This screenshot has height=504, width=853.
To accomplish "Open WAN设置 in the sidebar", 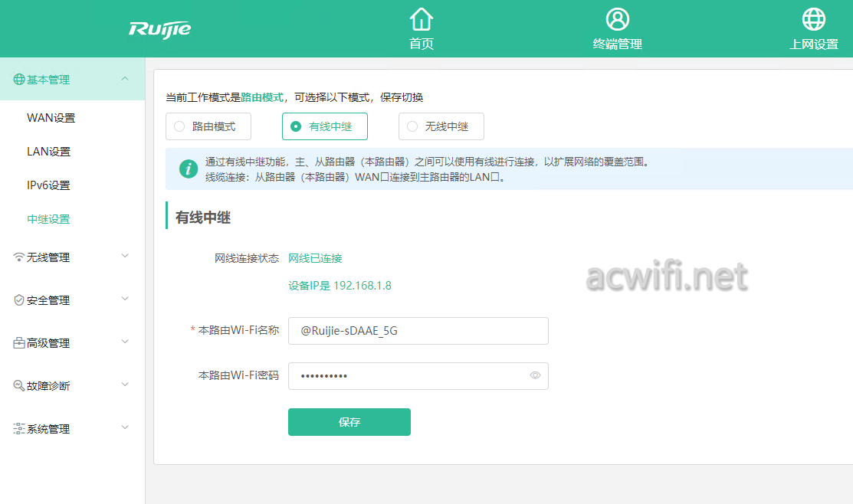I will pyautogui.click(x=51, y=118).
